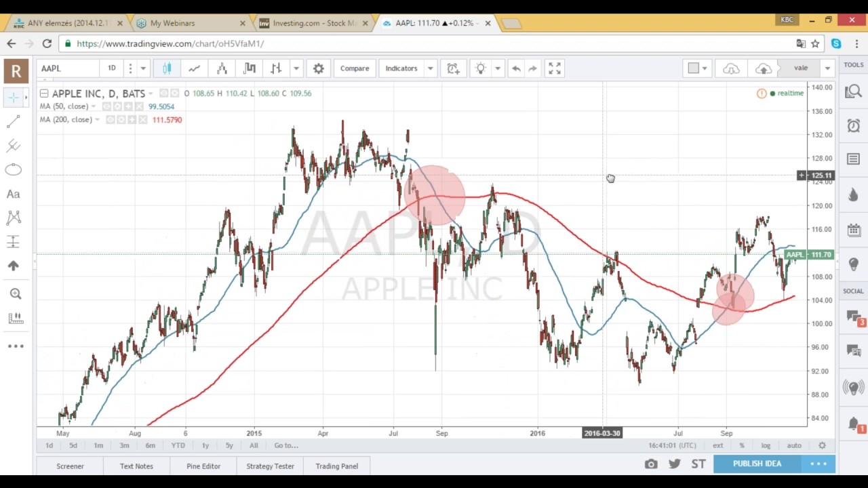868x488 pixels.
Task: Load chart layout from cloud
Action: 731,68
